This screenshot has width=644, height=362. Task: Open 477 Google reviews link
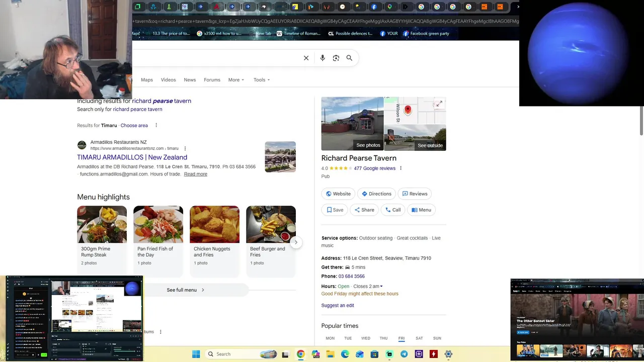(x=374, y=168)
